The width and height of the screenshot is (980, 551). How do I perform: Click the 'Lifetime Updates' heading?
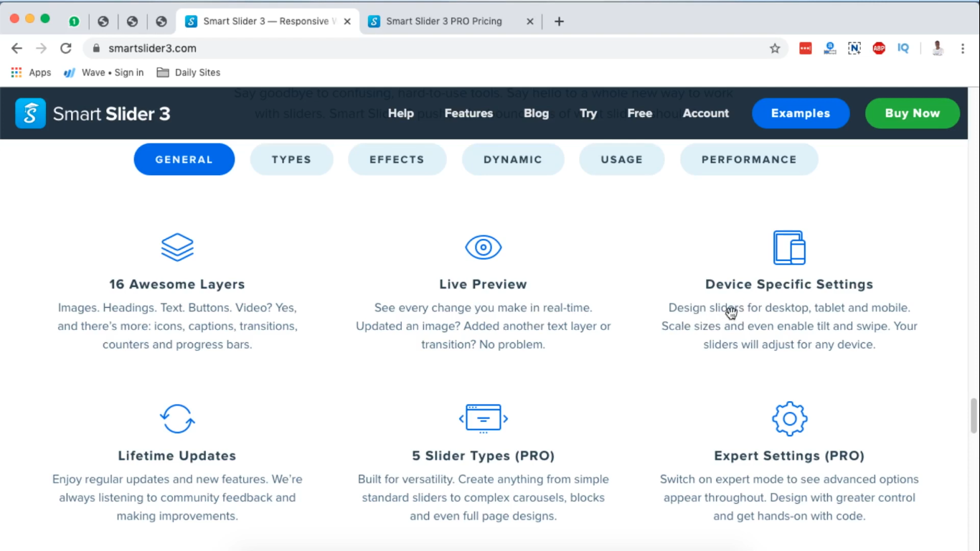177,456
